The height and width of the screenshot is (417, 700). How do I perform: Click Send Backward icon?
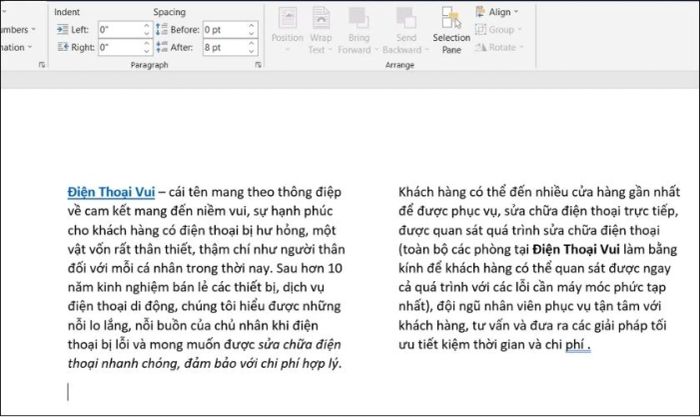(x=406, y=18)
